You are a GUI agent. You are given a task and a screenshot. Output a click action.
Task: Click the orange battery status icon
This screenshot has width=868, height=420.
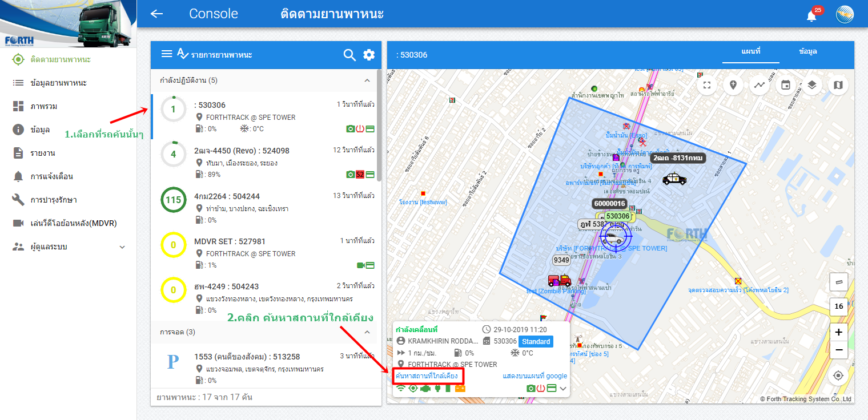tap(460, 389)
